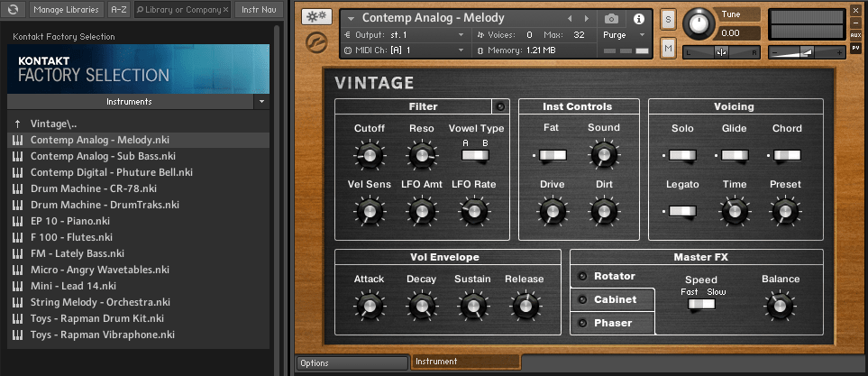Solo the instrument with S button
Image resolution: width=868 pixels, height=376 pixels.
pyautogui.click(x=668, y=19)
